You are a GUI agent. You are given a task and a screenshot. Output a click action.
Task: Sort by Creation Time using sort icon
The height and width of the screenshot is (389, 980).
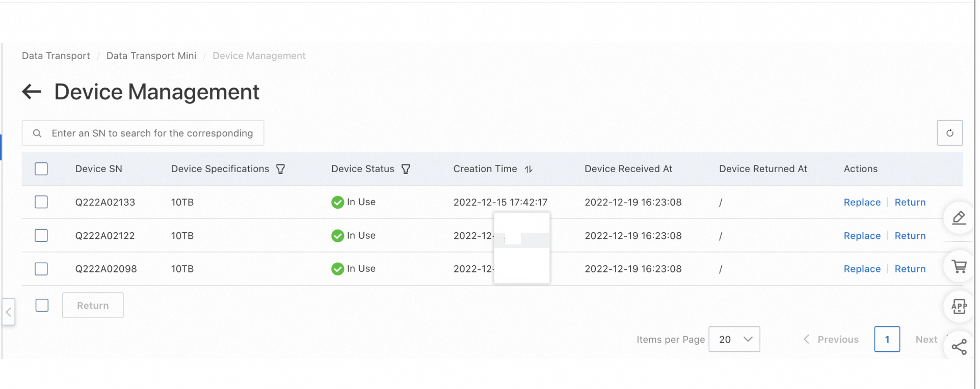coord(528,169)
